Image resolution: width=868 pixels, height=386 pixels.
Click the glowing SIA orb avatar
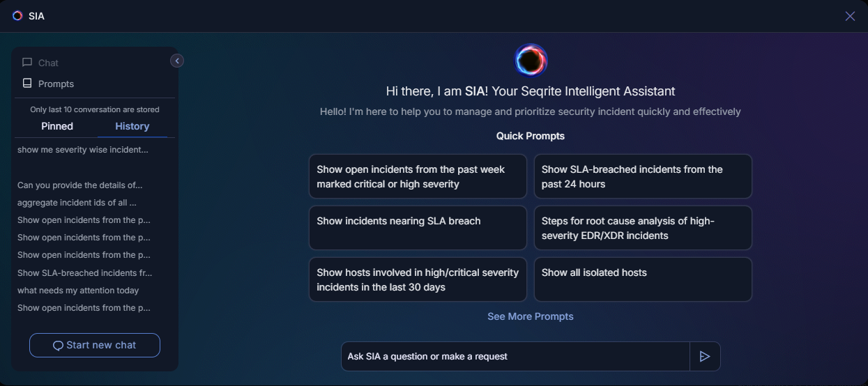531,60
